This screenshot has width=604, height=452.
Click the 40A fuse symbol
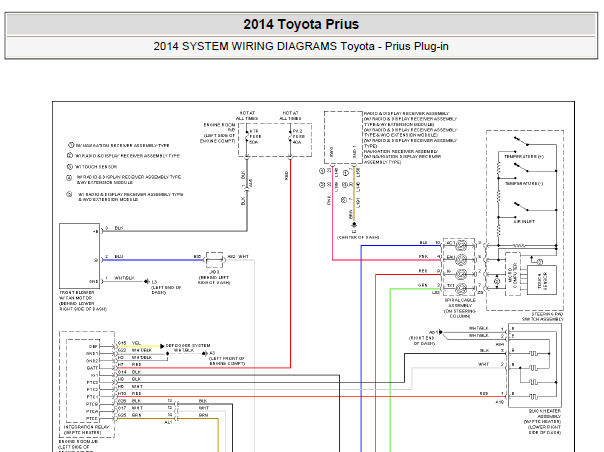pos(290,138)
